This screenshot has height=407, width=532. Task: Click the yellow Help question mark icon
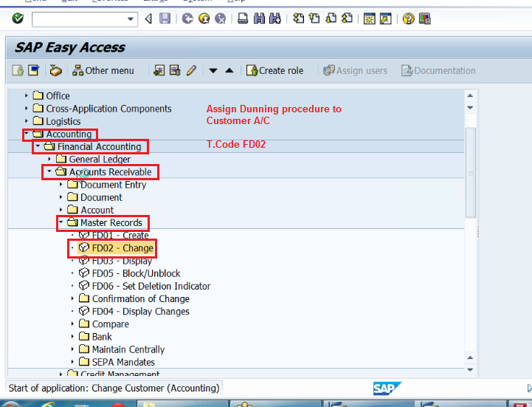(409, 18)
